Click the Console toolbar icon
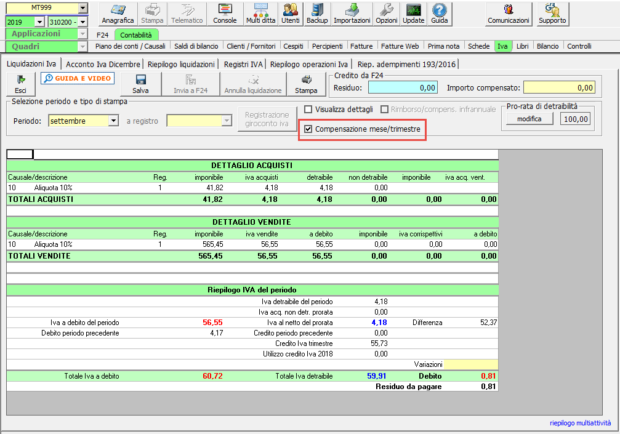This screenshot has height=434, width=620. [223, 13]
